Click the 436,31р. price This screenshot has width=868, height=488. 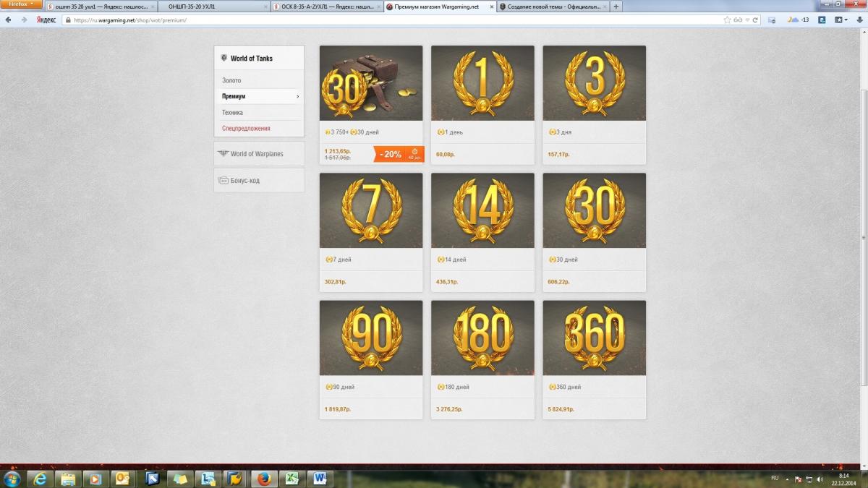click(x=448, y=281)
